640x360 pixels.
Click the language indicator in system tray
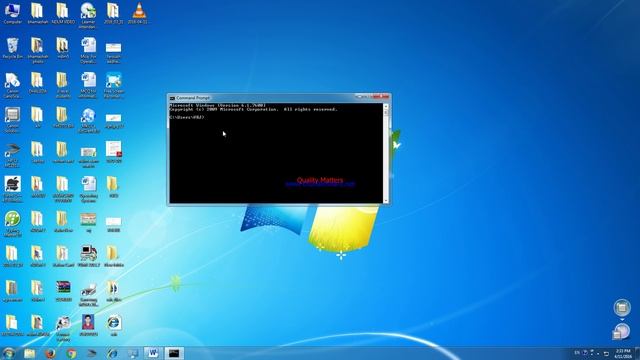click(x=577, y=353)
